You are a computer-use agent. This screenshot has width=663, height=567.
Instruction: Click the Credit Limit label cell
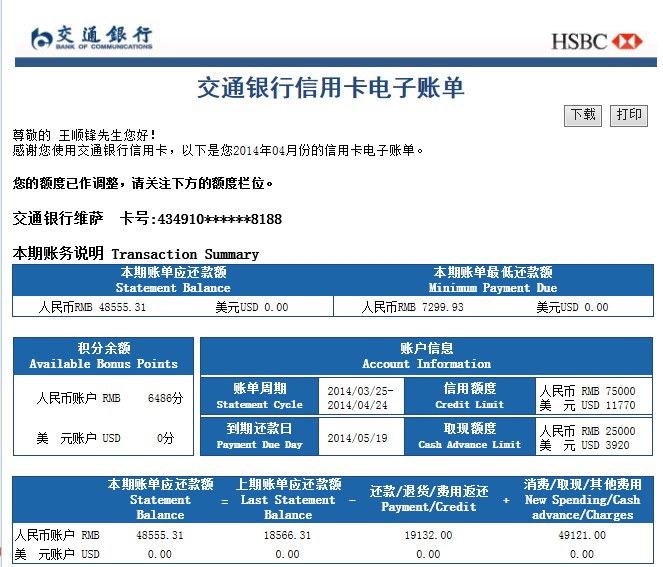click(469, 396)
